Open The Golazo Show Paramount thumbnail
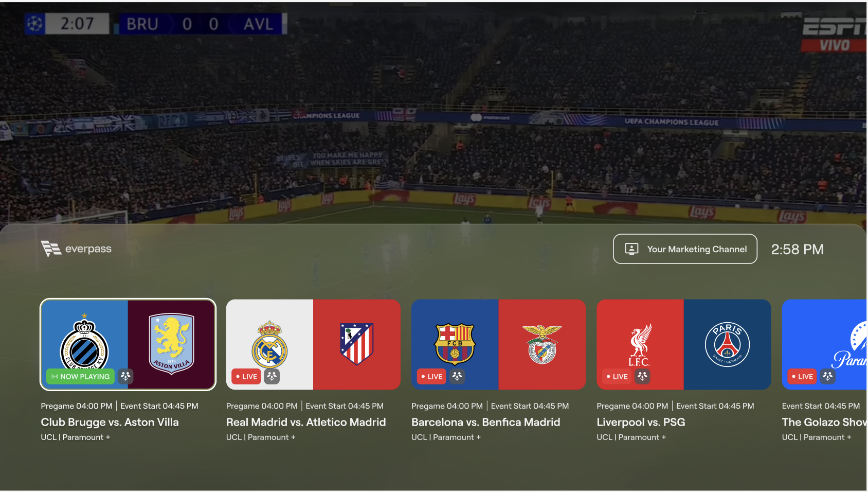 click(x=824, y=344)
